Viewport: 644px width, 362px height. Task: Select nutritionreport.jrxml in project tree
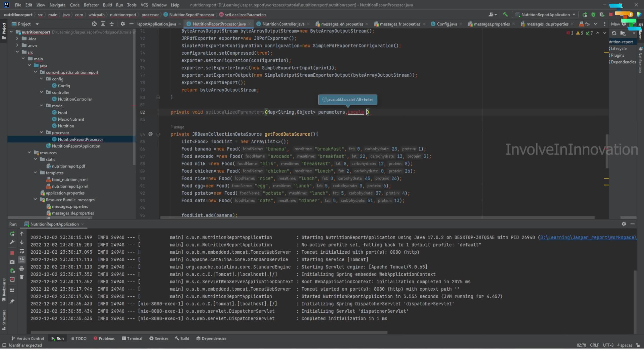tap(70, 186)
